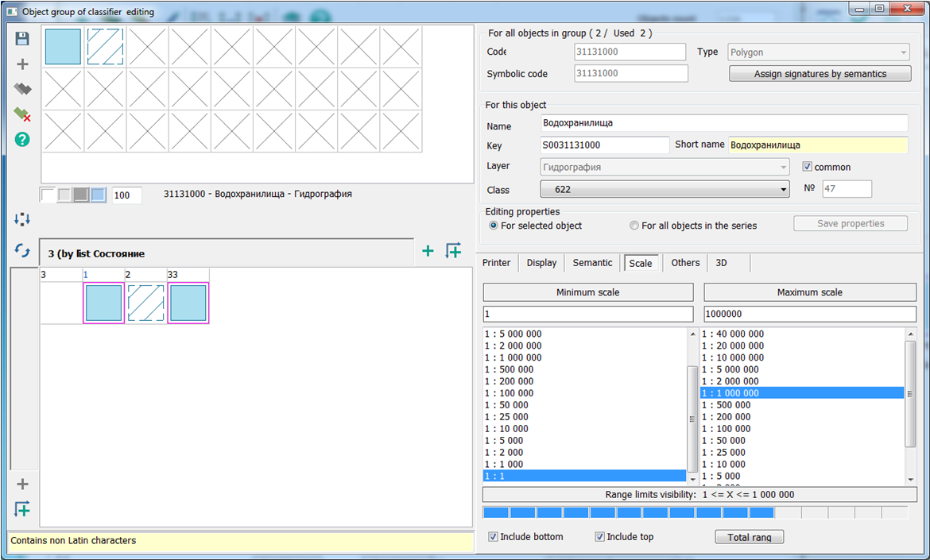Select the light blue background color swatch
Viewport: 930px width, 560px height.
(98, 195)
